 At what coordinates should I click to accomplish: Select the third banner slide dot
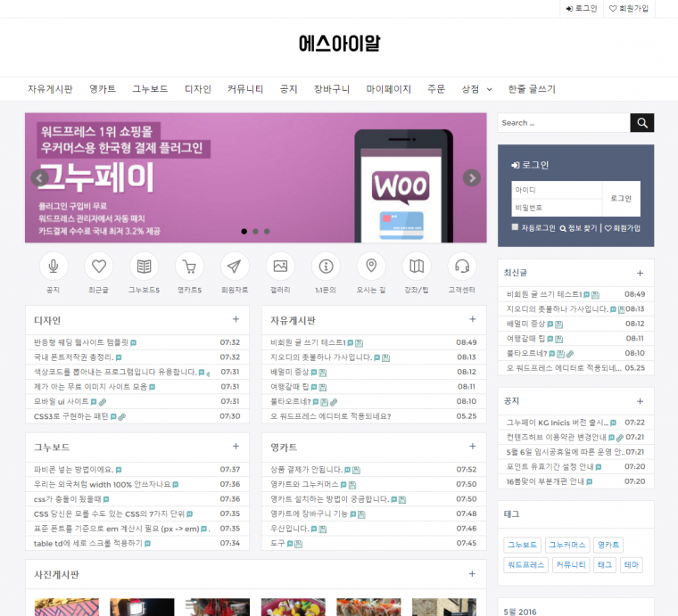(267, 232)
